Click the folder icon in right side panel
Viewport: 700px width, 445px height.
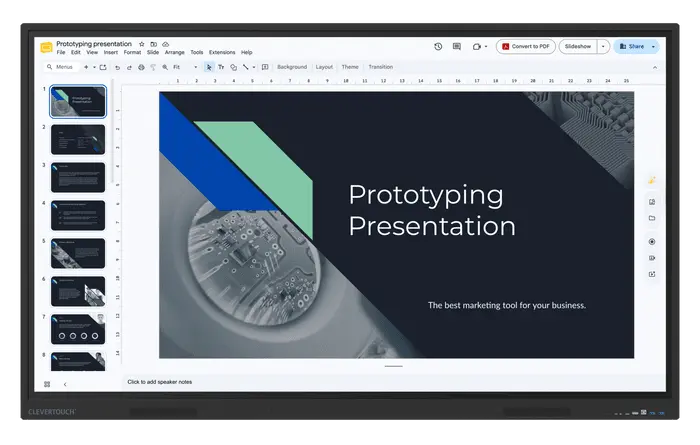[652, 218]
